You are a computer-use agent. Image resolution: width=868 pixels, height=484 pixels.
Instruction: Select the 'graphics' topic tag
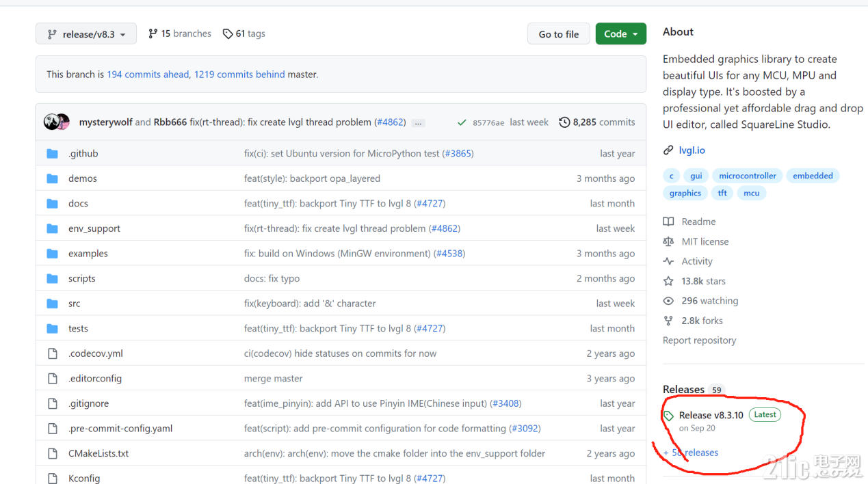coord(685,193)
